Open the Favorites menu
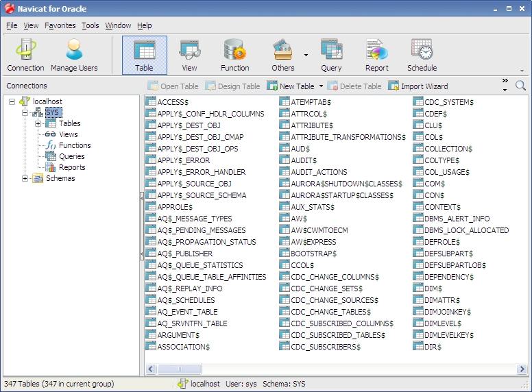Image resolution: width=532 pixels, height=392 pixels. pos(60,25)
